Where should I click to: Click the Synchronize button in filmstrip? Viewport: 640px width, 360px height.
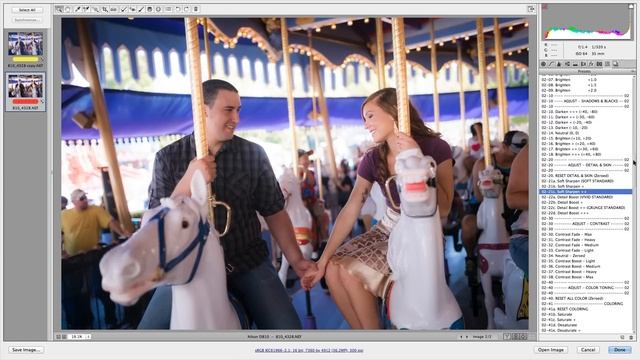[x=27, y=20]
